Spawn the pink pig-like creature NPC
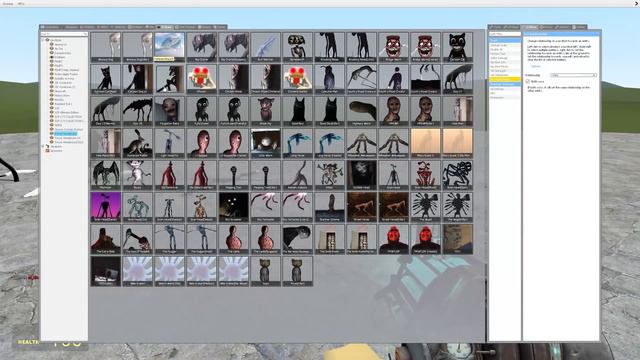Viewport: 640px width, 360px height. point(265,111)
